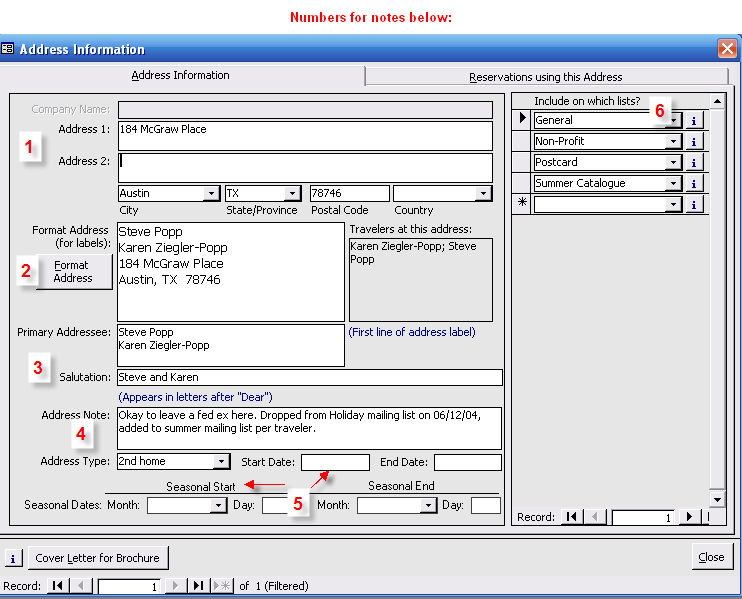
Task: Select the General row record selector
Action: [521, 120]
